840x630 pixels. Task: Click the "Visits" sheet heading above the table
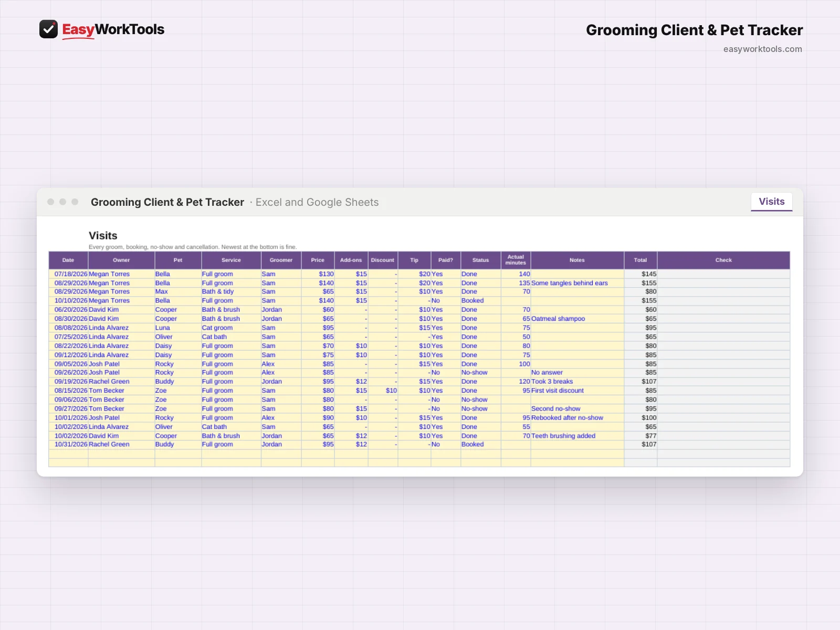click(x=103, y=236)
